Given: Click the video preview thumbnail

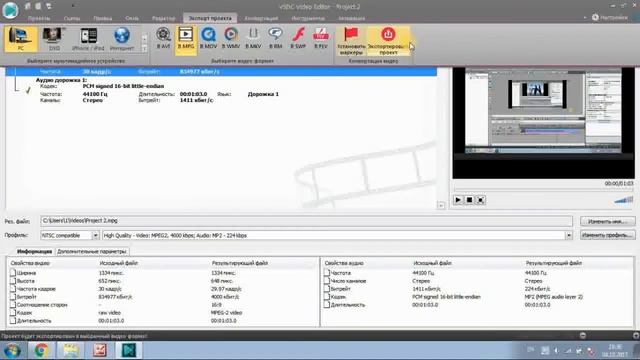Looking at the screenshot, I should pyautogui.click(x=543, y=123).
